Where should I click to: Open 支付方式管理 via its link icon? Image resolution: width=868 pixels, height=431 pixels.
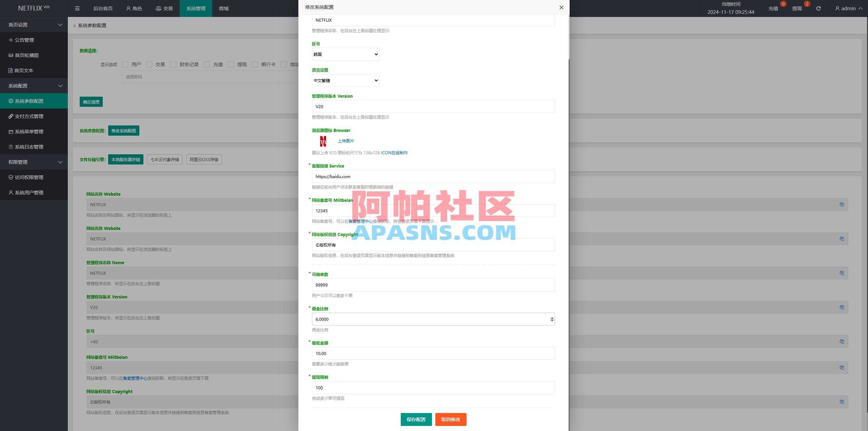click(11, 116)
